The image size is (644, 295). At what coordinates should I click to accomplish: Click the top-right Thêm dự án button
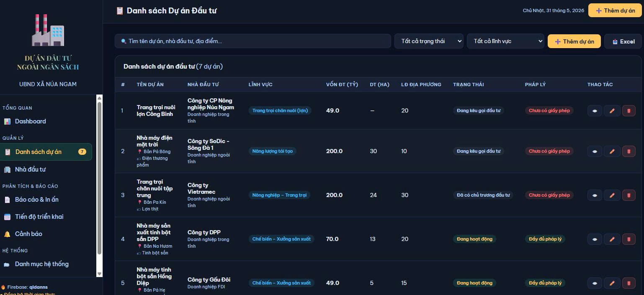pyautogui.click(x=615, y=10)
